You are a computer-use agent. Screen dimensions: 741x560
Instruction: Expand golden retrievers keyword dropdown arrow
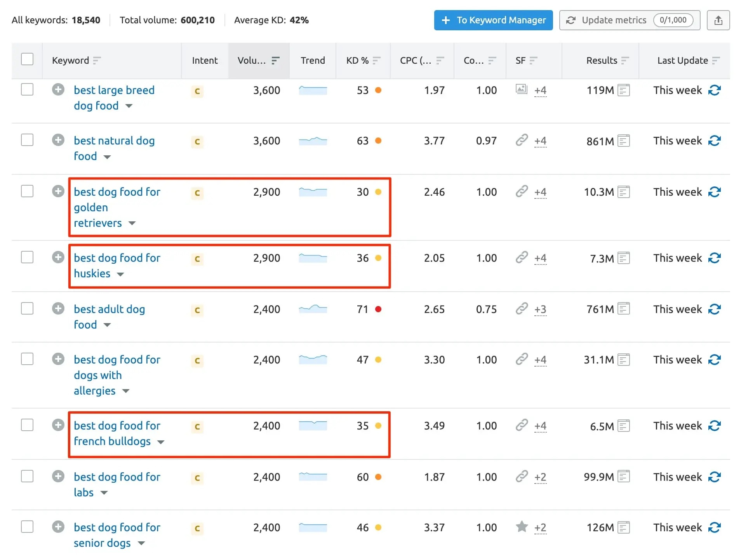coord(132,223)
